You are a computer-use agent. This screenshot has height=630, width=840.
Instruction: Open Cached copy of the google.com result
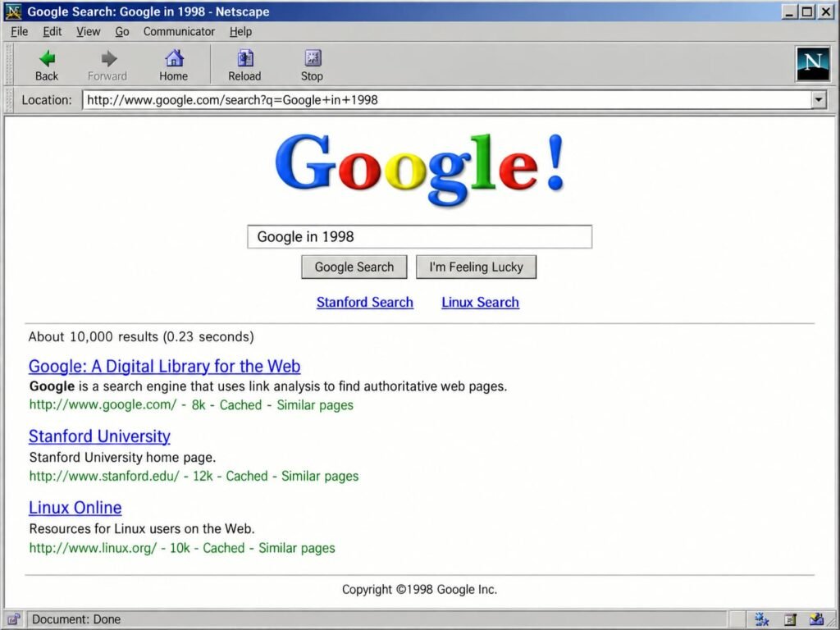point(240,405)
